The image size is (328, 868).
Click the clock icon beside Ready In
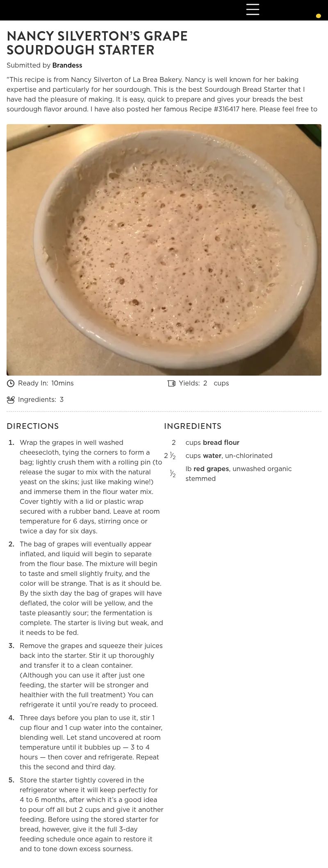tap(11, 383)
